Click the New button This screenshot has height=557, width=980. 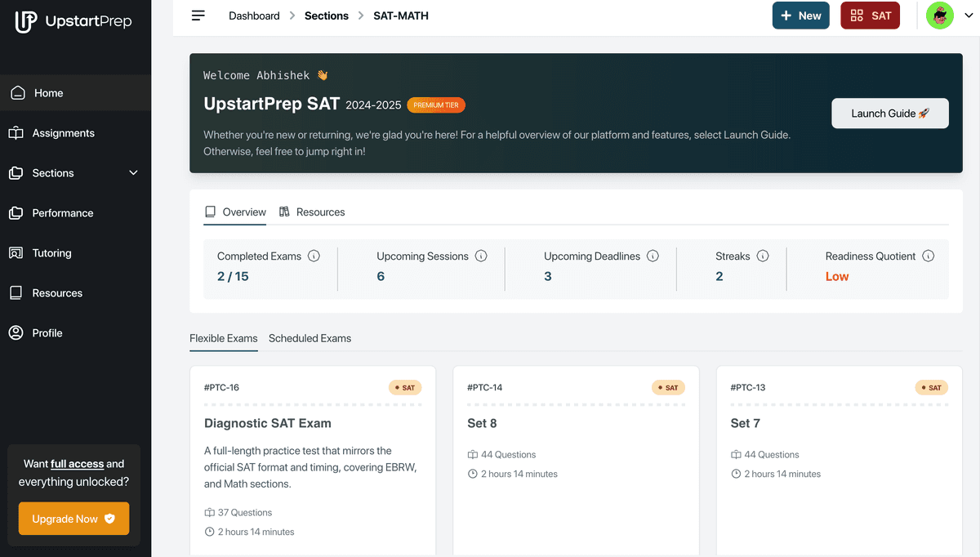(x=801, y=16)
